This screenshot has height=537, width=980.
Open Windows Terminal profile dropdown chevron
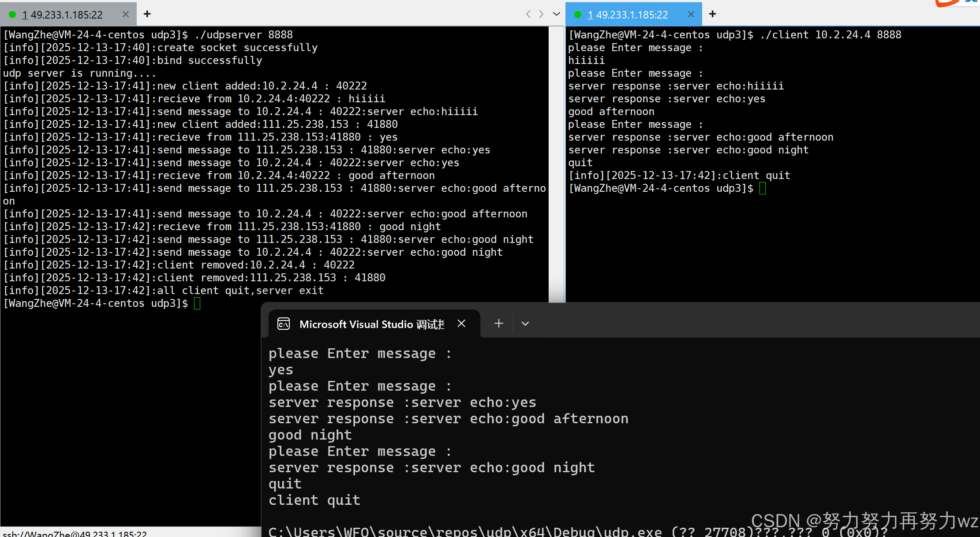525,324
